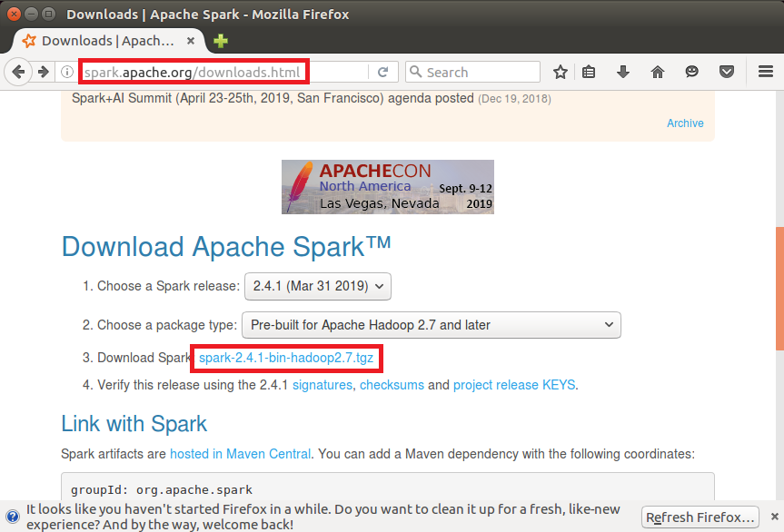Open the Archive link
784x532 pixels.
click(685, 123)
